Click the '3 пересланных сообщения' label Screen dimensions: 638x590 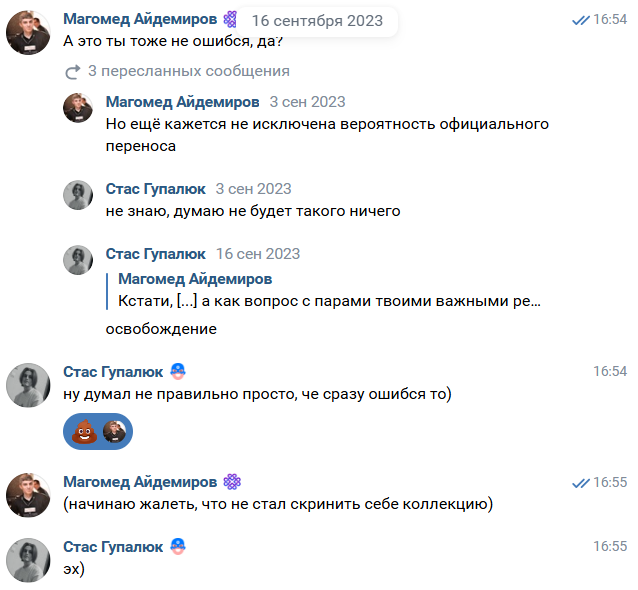[x=189, y=71]
